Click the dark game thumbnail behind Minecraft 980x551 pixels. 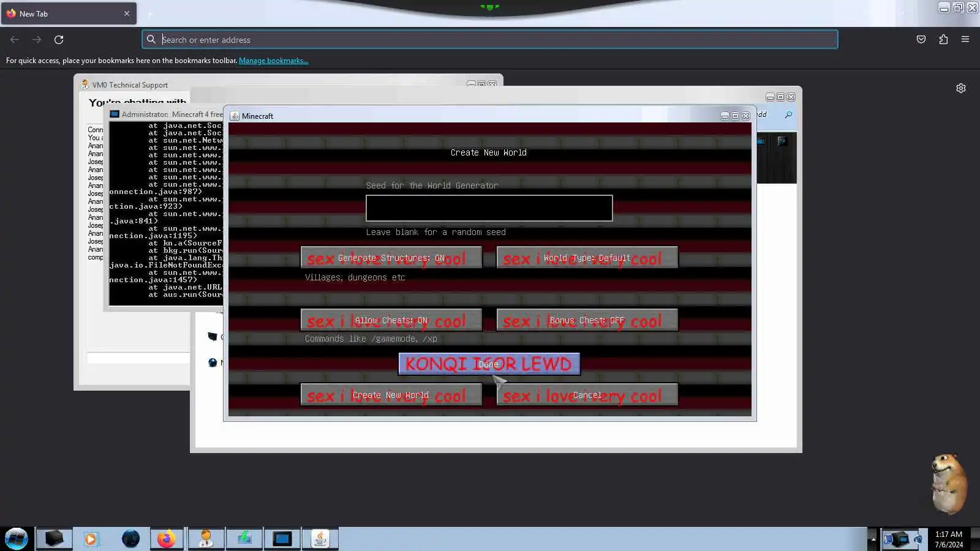pyautogui.click(x=777, y=157)
